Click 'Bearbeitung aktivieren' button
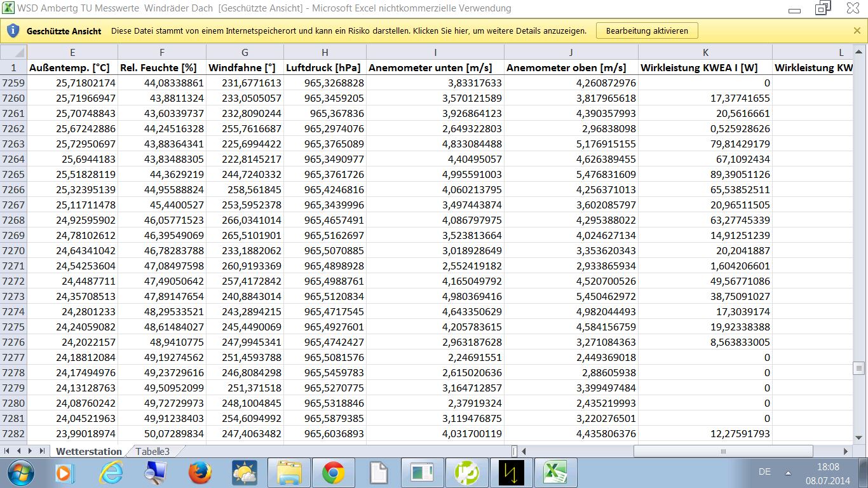 click(x=646, y=30)
